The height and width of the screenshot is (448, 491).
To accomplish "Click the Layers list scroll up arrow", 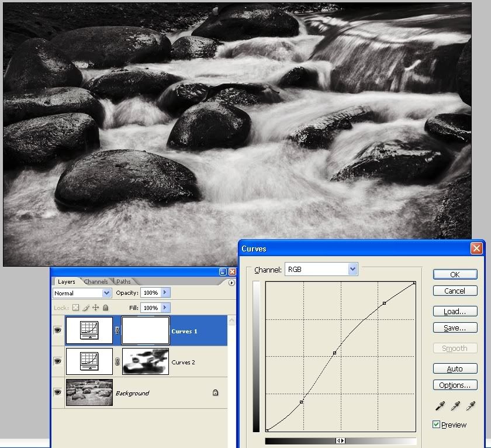I will click(231, 320).
